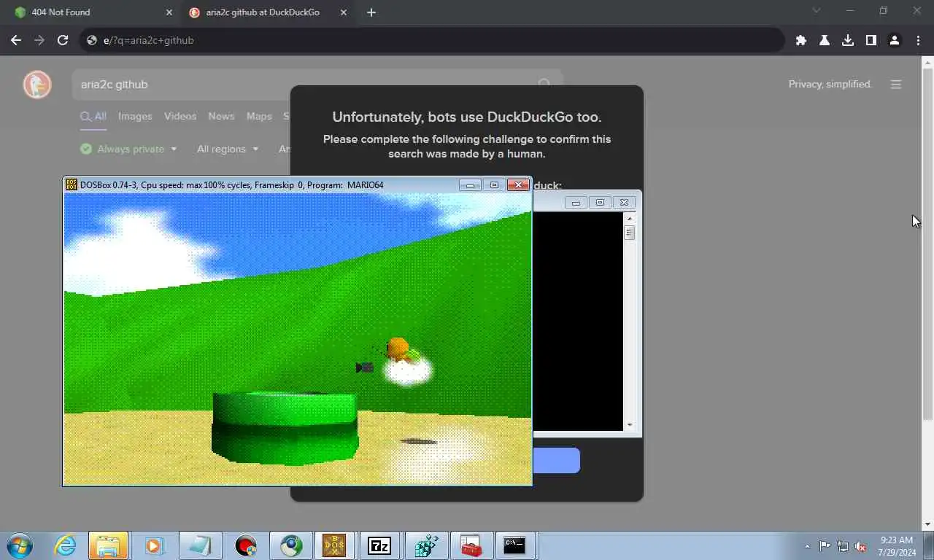Open the browser Downloads icon

point(848,40)
